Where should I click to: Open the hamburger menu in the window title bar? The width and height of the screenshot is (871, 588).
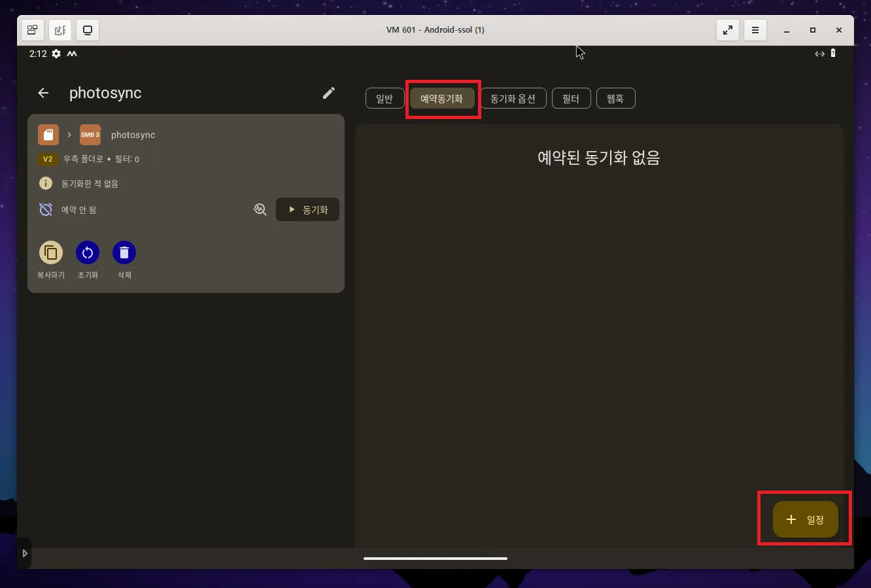(755, 29)
